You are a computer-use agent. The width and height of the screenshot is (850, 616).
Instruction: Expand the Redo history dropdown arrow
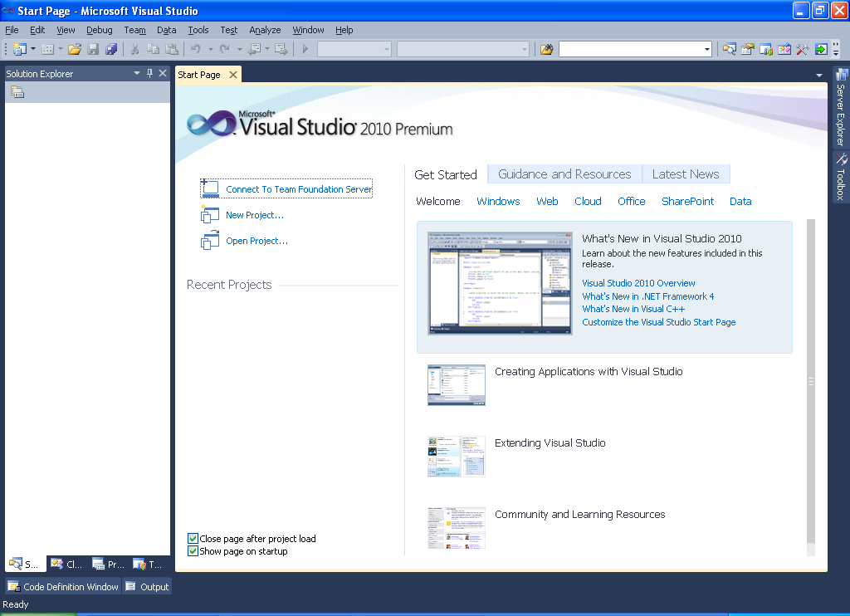[240, 49]
